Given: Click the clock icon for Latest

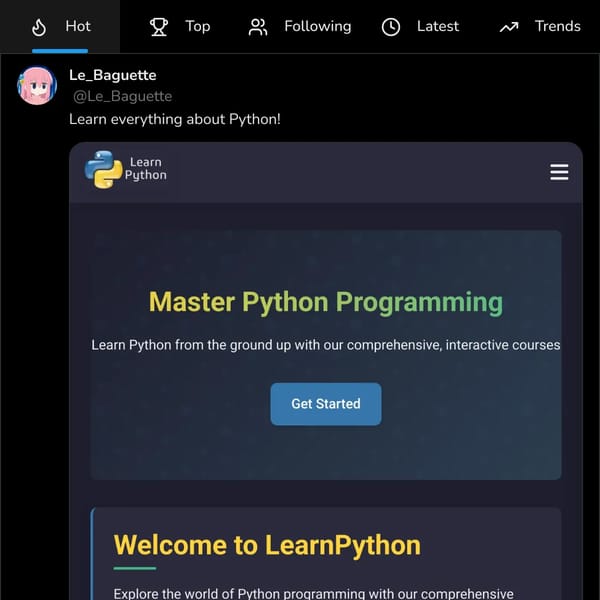Looking at the screenshot, I should coord(391,27).
